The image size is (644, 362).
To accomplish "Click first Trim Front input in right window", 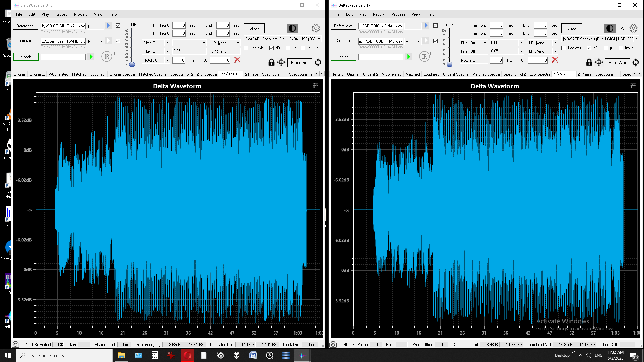I will (x=497, y=25).
